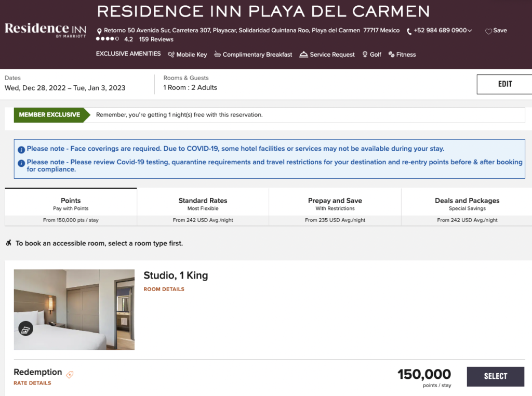The image size is (532, 396).
Task: Click the Golf amenity icon
Action: pos(365,55)
